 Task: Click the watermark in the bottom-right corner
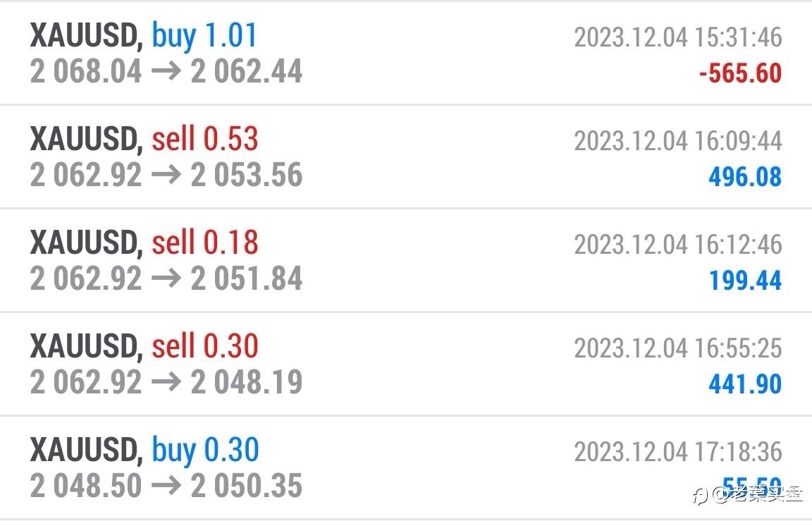click(x=747, y=494)
